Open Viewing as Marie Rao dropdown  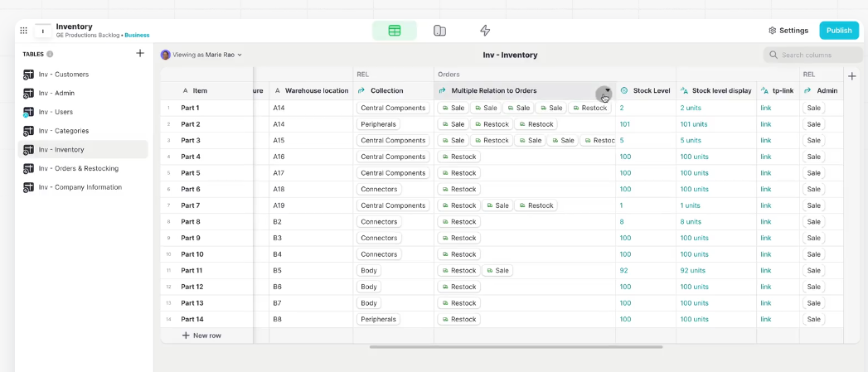[x=201, y=55]
